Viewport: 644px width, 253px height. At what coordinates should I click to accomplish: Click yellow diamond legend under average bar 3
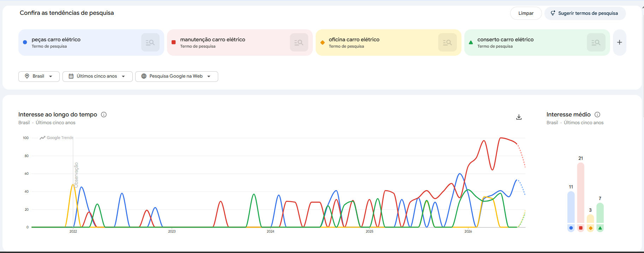[590, 228]
